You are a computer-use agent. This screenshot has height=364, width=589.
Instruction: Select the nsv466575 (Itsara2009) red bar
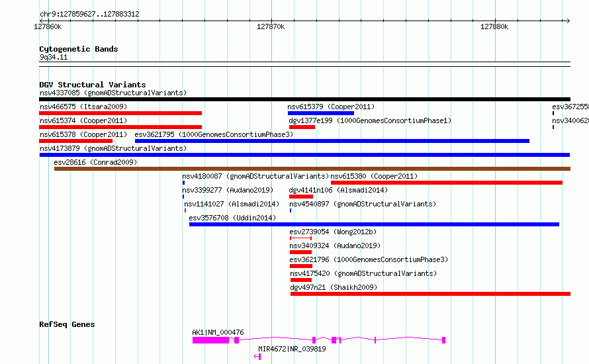(x=120, y=113)
